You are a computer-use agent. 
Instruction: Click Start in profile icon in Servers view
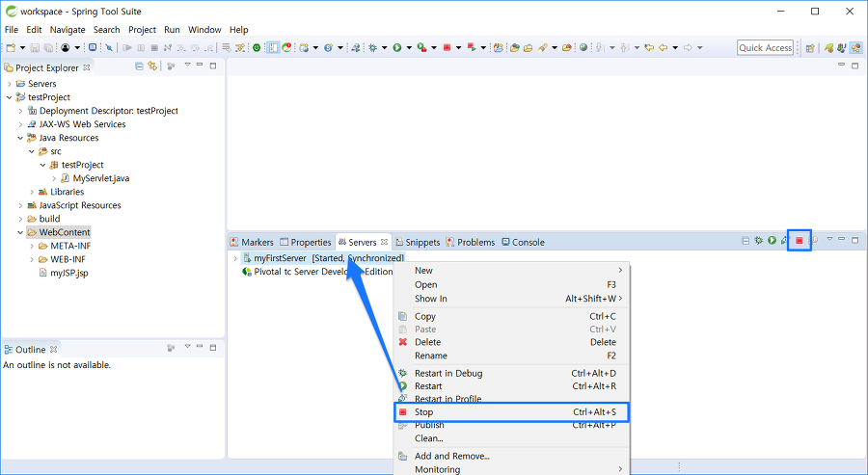pyautogui.click(x=784, y=241)
